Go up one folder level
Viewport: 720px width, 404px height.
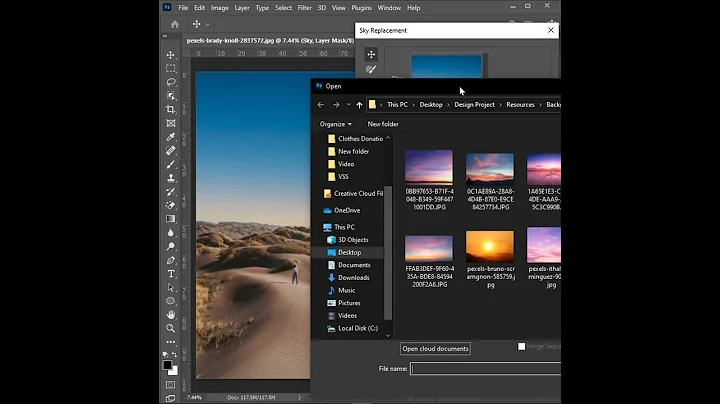359,105
